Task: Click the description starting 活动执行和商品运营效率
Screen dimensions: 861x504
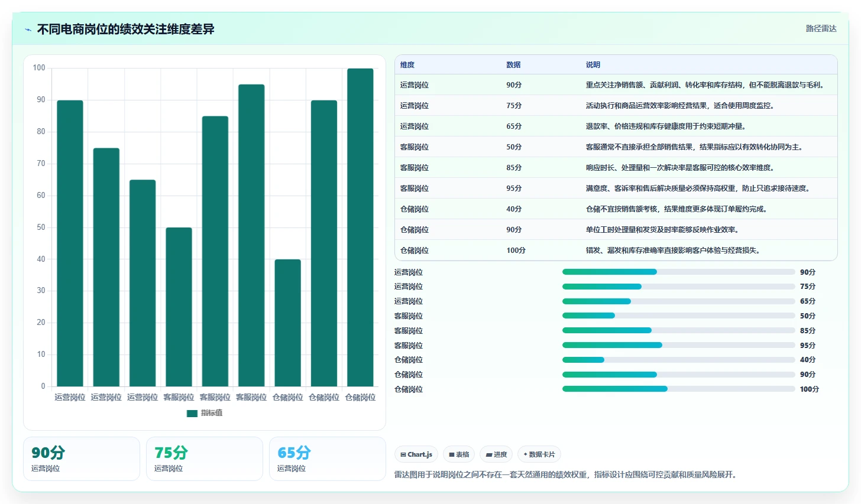Action: 680,106
